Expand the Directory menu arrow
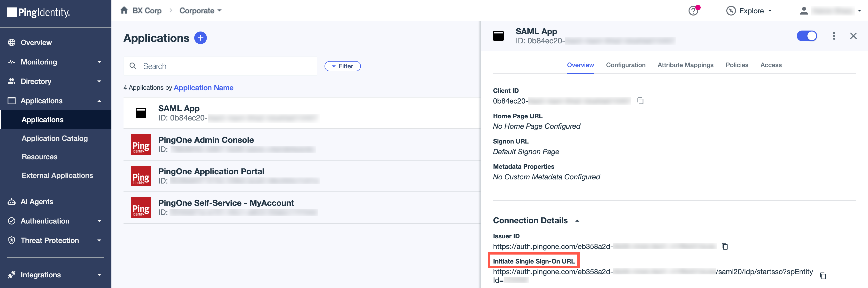 point(99,81)
